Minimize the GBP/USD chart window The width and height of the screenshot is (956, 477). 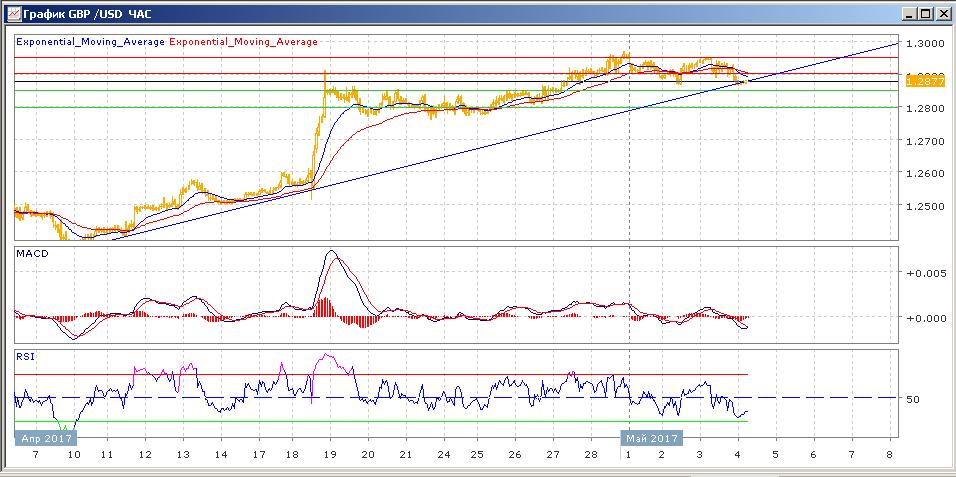click(910, 13)
